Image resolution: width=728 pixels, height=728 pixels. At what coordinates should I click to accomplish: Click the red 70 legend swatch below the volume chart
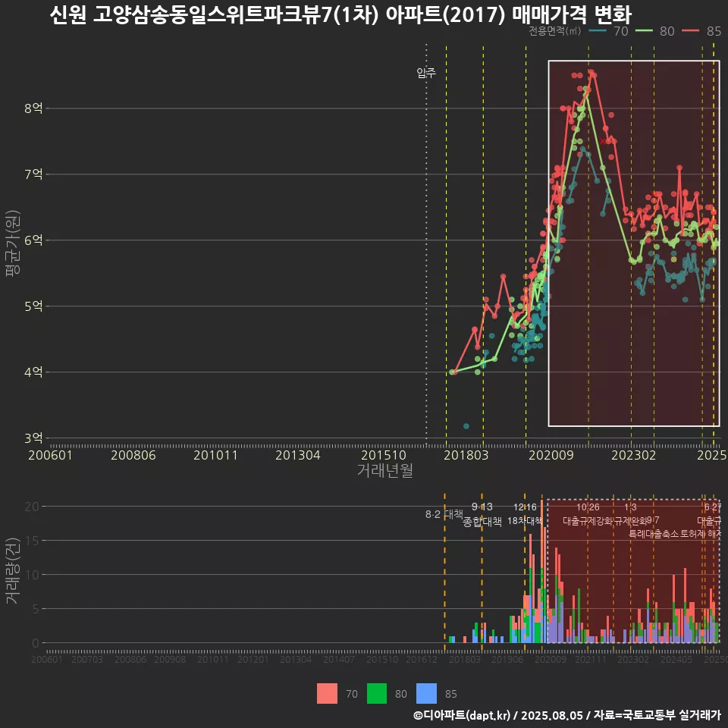pyautogui.click(x=327, y=694)
